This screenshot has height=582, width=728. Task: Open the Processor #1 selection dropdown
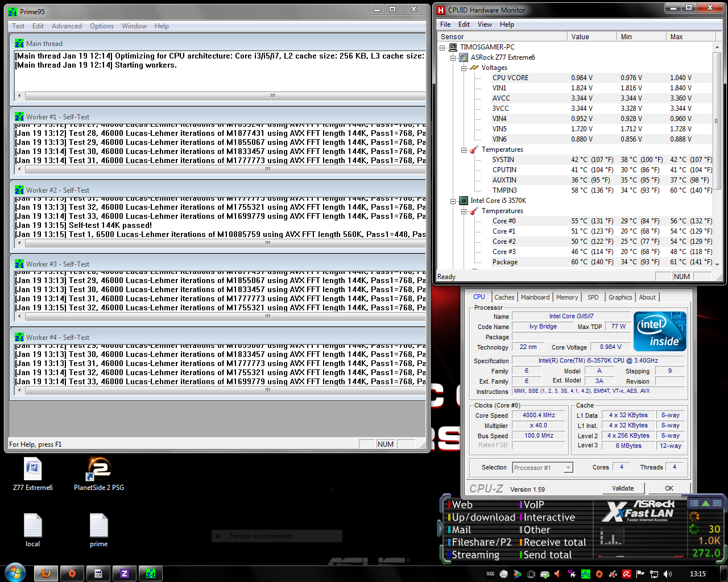pyautogui.click(x=568, y=468)
